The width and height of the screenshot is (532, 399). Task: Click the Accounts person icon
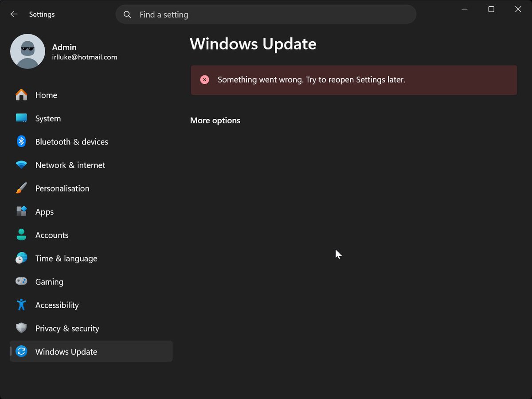click(21, 235)
